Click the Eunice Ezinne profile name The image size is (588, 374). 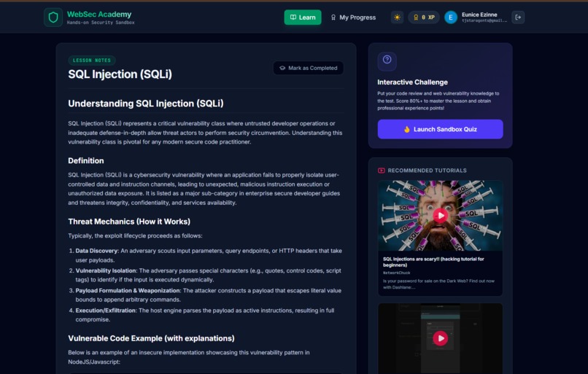click(x=479, y=15)
